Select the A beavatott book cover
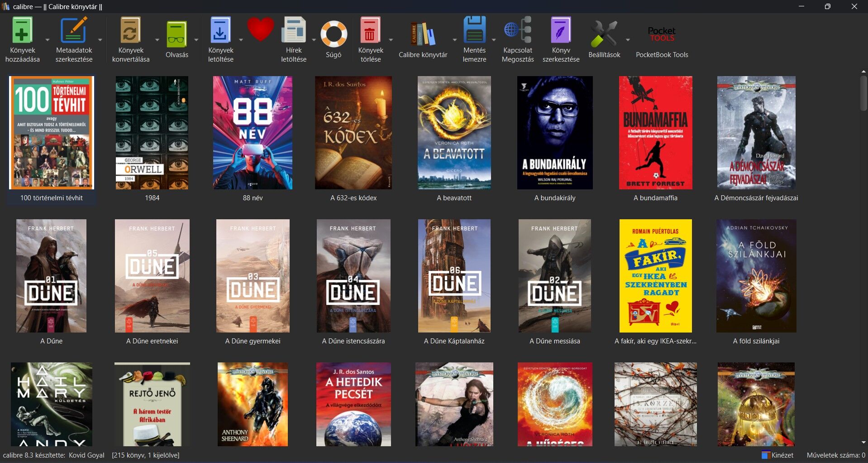The height and width of the screenshot is (463, 868). [x=454, y=133]
